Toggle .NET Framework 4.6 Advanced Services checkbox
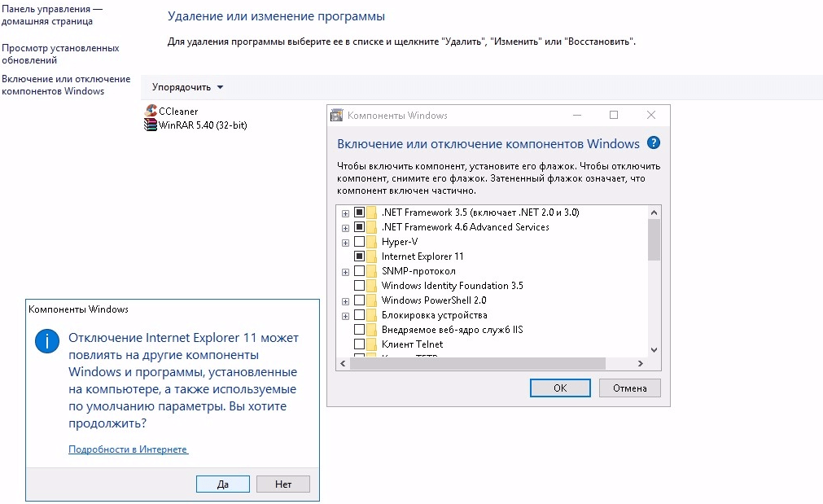Image resolution: width=823 pixels, height=504 pixels. [360, 227]
